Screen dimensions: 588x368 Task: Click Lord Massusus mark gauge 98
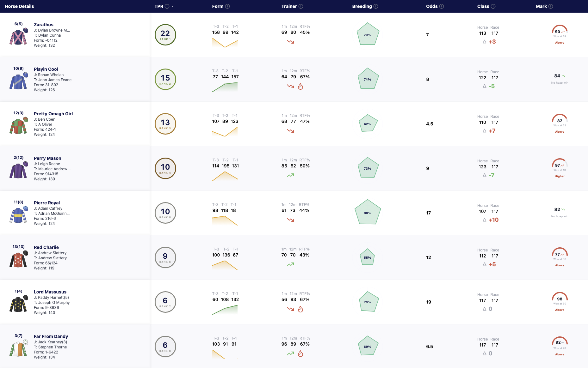click(x=560, y=298)
